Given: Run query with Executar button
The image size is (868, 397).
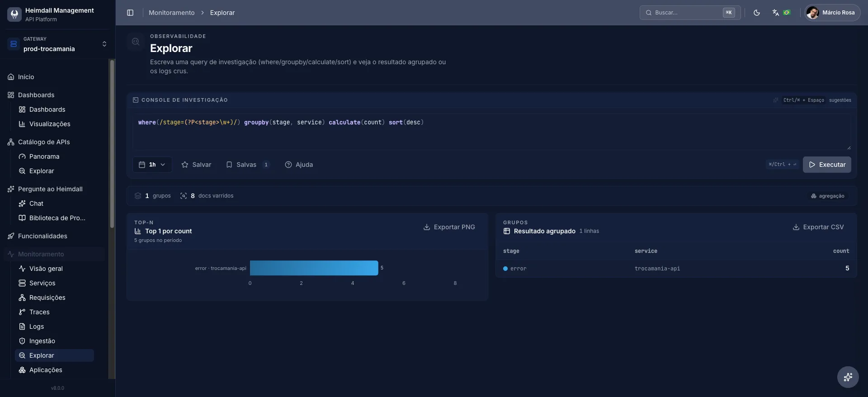Looking at the screenshot, I should pos(827,165).
